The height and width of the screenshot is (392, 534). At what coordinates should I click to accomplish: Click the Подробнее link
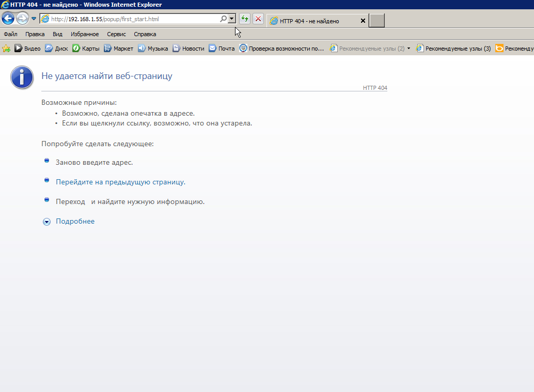75,221
